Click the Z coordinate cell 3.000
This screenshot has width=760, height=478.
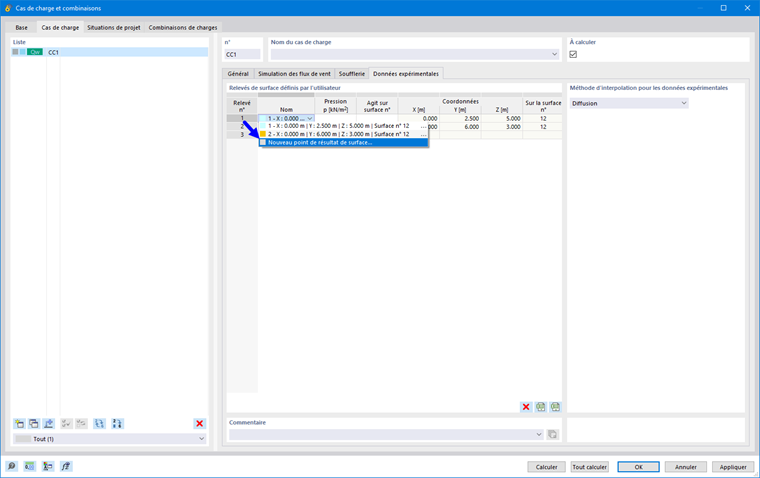point(502,127)
